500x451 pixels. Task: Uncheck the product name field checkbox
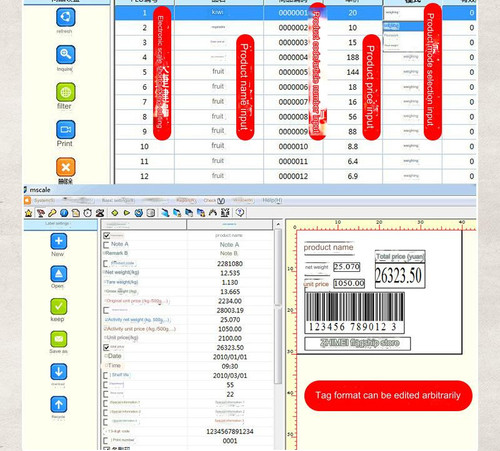(x=106, y=236)
